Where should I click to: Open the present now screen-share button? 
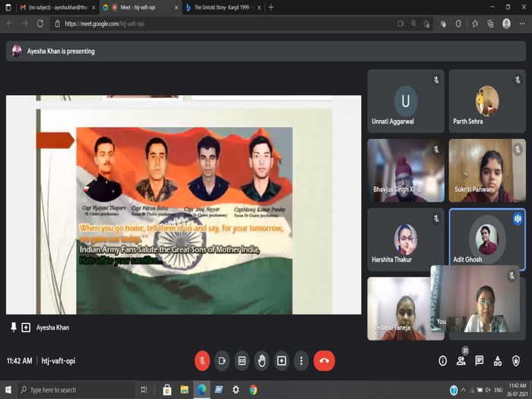pos(282,361)
